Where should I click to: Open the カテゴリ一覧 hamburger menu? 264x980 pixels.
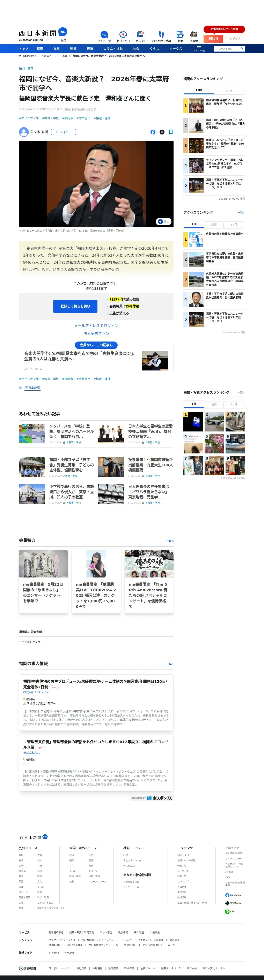(x=199, y=49)
